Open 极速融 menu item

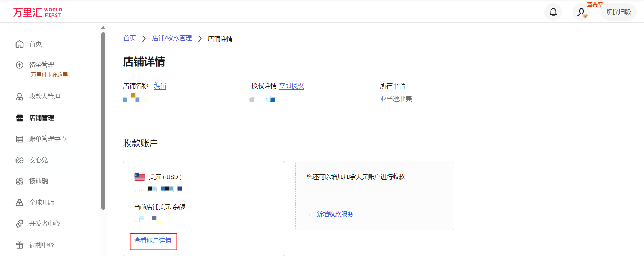tap(38, 181)
